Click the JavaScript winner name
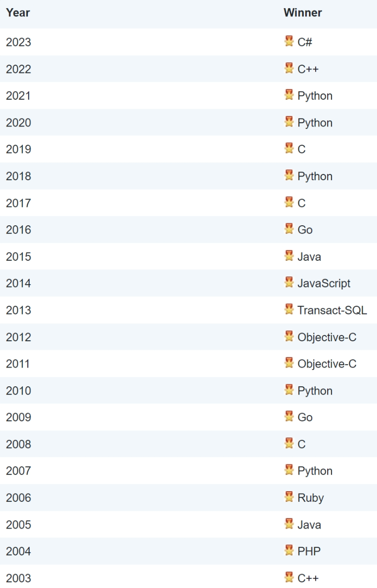This screenshot has width=377, height=588. point(324,284)
